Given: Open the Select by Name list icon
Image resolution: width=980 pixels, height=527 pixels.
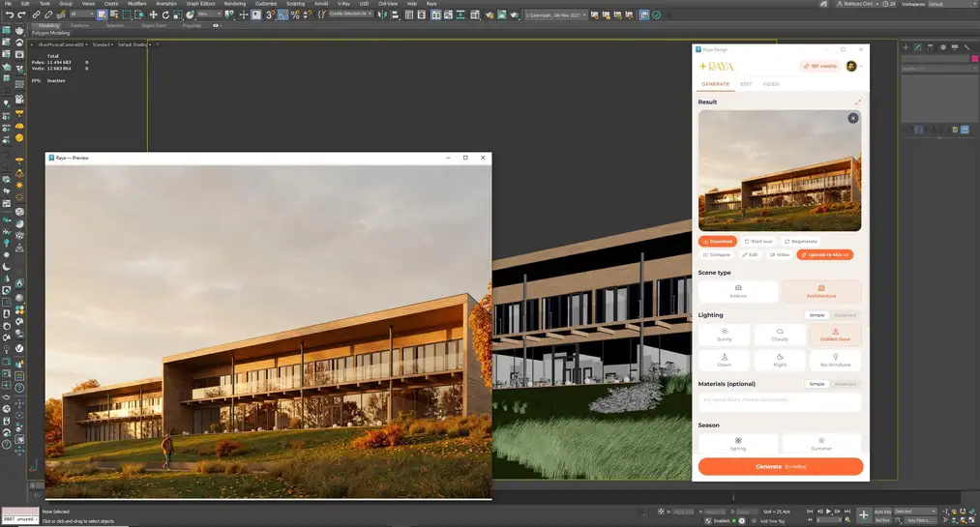Looking at the screenshot, I should point(114,15).
